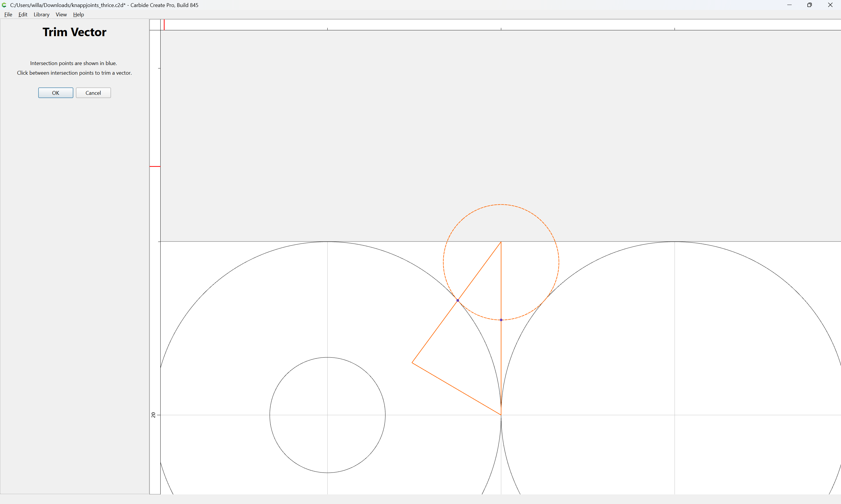Trim the diagonal orange segment inside the dashed circle
Screen dimensions: 841x504
tap(479, 271)
